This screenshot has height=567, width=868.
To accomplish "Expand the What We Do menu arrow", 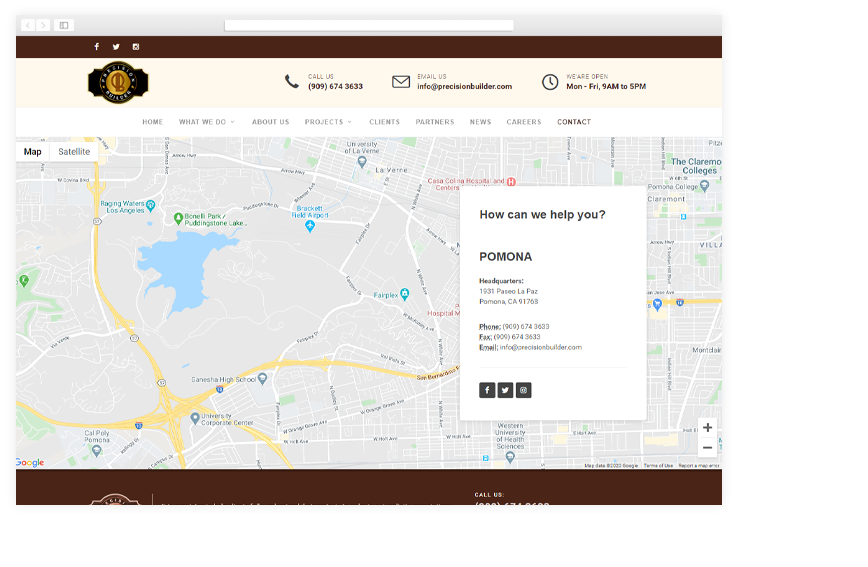I will pos(232,122).
